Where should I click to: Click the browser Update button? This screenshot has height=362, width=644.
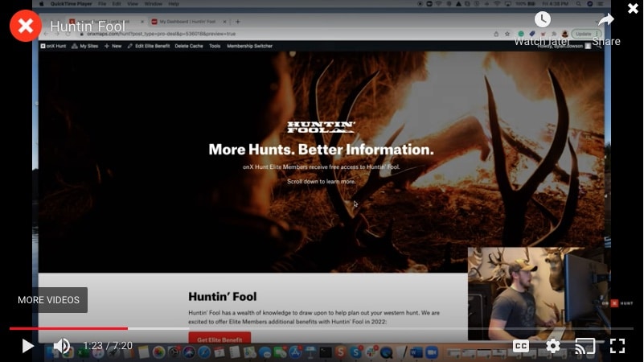pos(583,34)
